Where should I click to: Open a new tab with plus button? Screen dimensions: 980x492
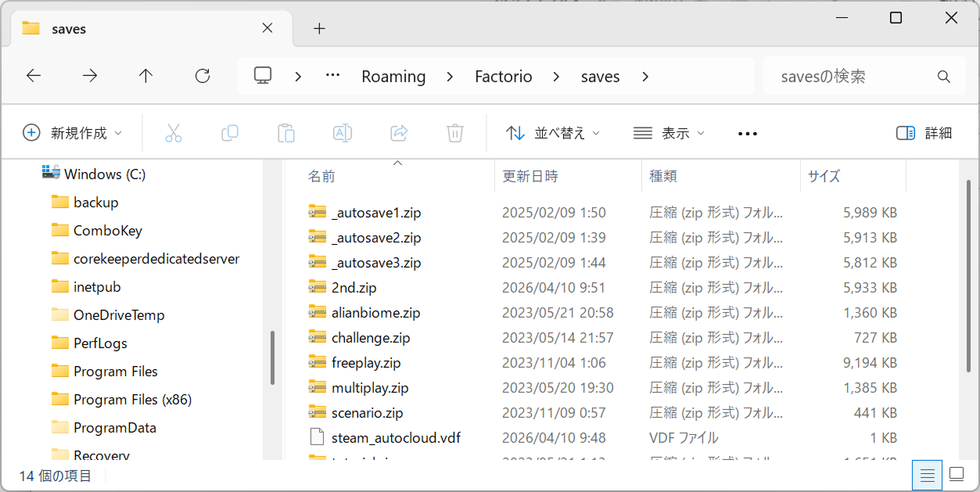pos(319,29)
